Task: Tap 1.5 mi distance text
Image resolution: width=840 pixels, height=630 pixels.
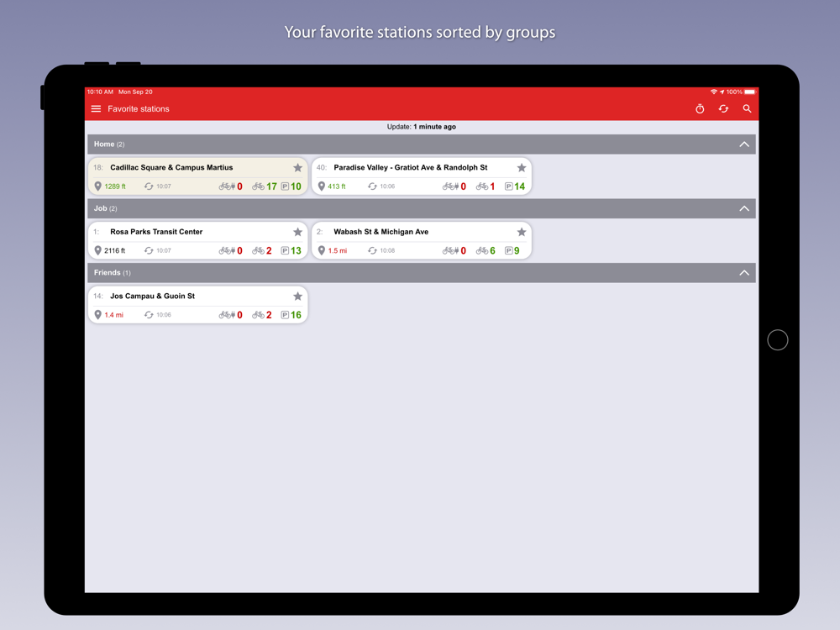Action: point(338,250)
